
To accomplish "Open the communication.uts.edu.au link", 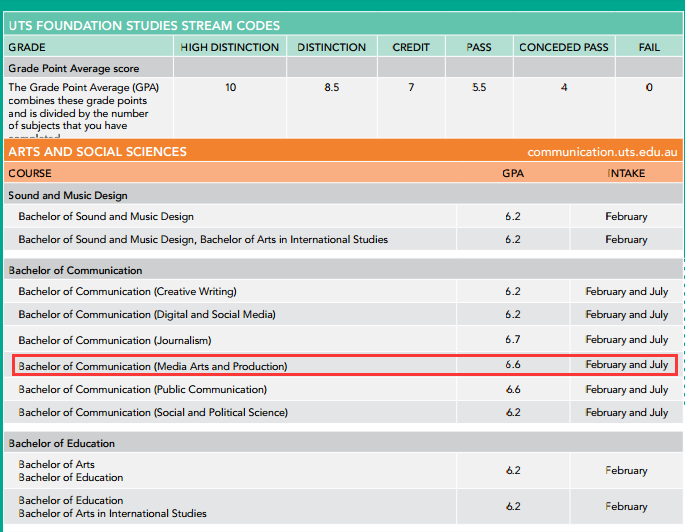I will 602,152.
